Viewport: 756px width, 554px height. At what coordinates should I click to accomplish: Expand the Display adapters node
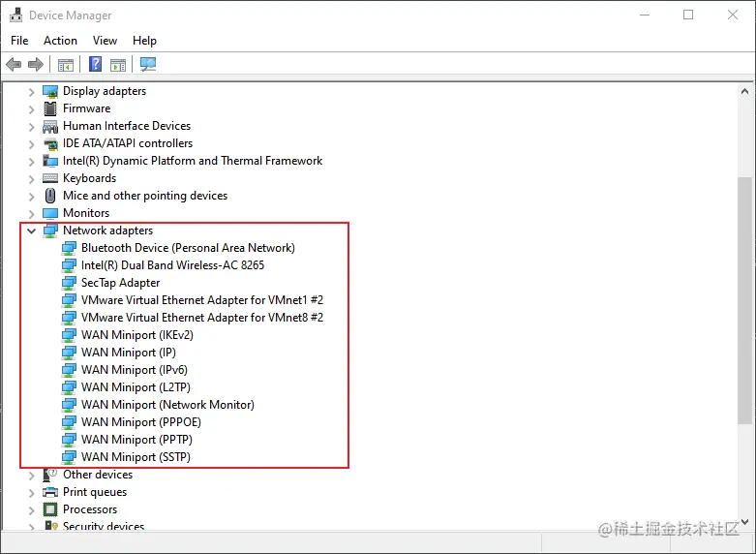31,92
